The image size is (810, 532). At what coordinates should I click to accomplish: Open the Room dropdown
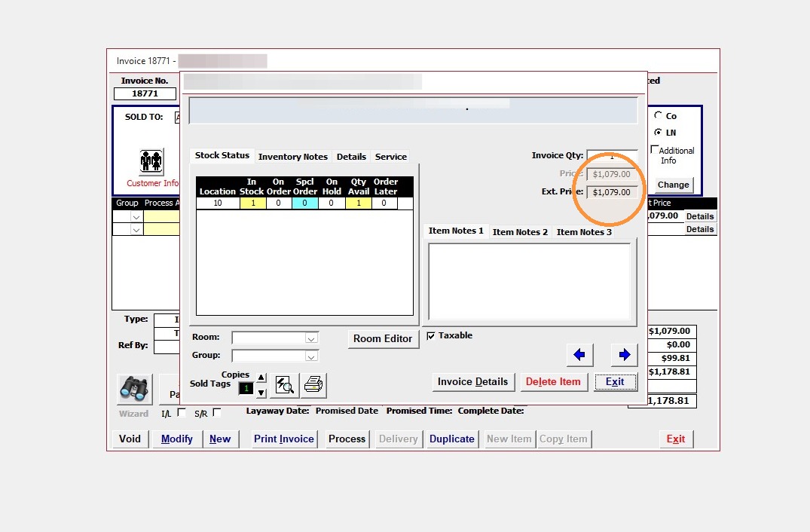[x=311, y=338]
